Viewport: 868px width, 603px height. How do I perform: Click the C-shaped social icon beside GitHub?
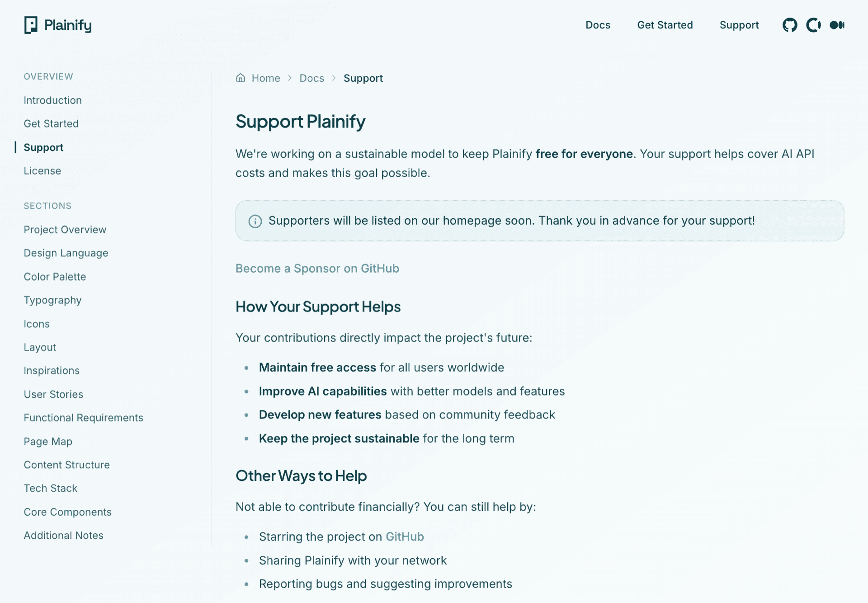coord(814,25)
